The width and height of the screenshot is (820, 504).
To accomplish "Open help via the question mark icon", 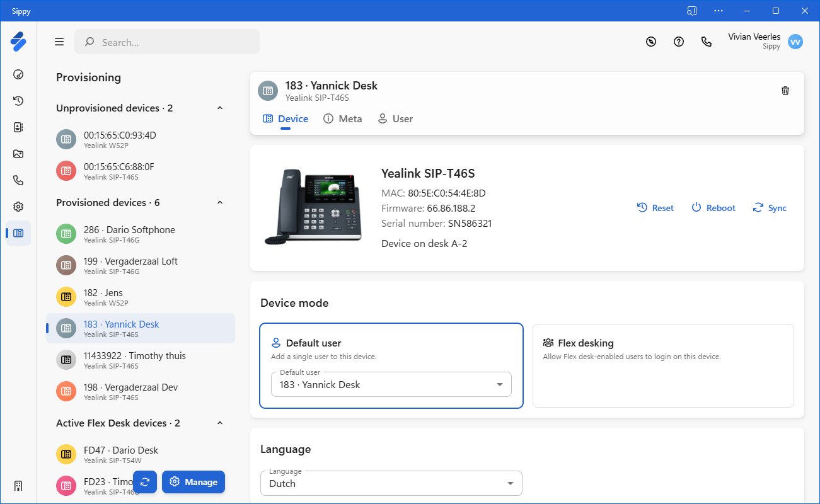I will tap(679, 42).
